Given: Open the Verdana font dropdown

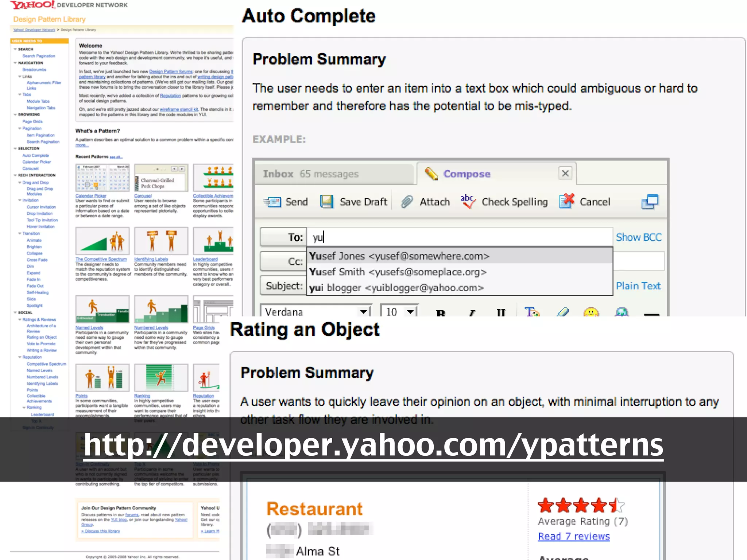Looking at the screenshot, I should [363, 312].
